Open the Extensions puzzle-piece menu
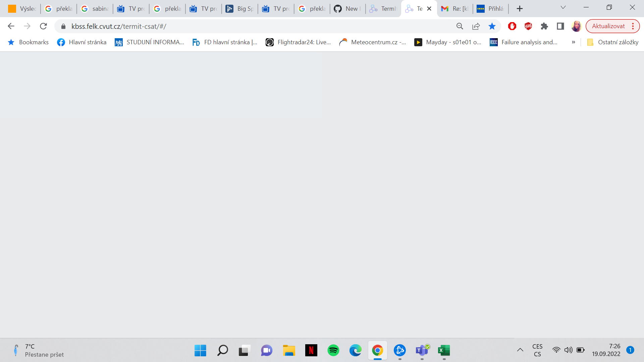 (544, 26)
